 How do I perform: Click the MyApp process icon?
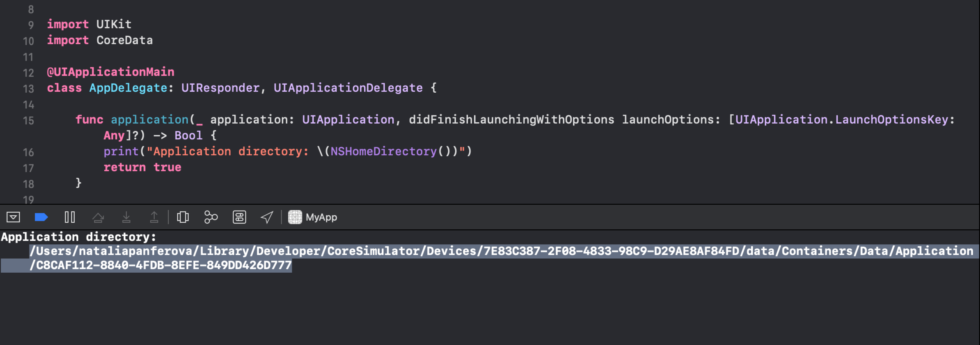[295, 217]
